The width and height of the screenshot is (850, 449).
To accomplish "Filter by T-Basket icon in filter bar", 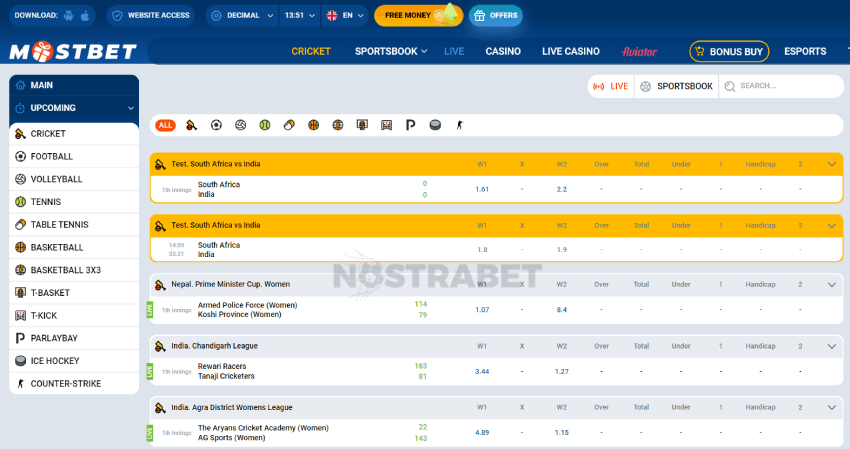I will [362, 125].
